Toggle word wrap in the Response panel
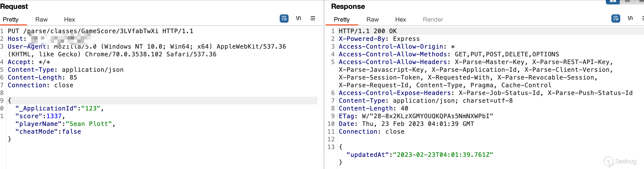The width and height of the screenshot is (644, 169). 616,19
